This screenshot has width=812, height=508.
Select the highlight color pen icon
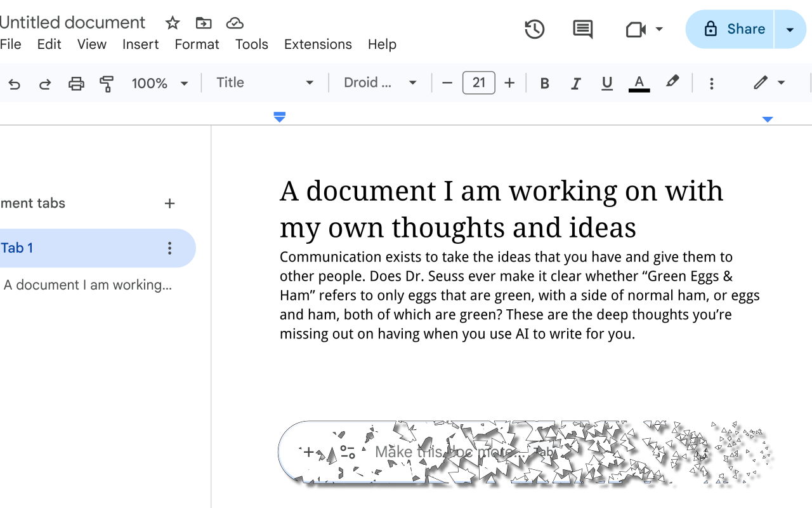672,83
